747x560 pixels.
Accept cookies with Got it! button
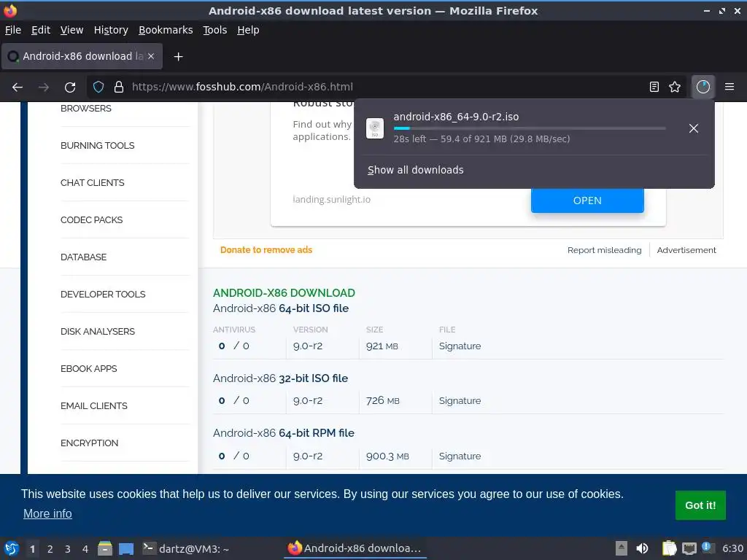tap(700, 505)
